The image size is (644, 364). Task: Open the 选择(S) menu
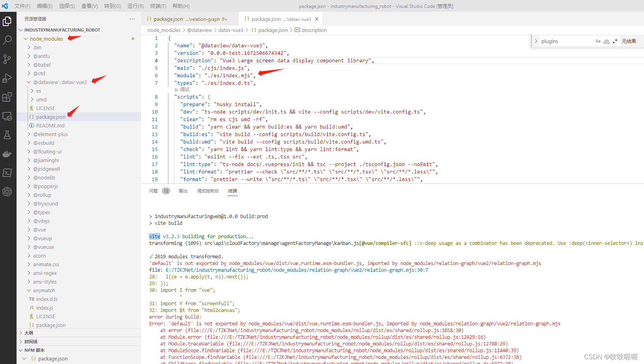coord(67,6)
